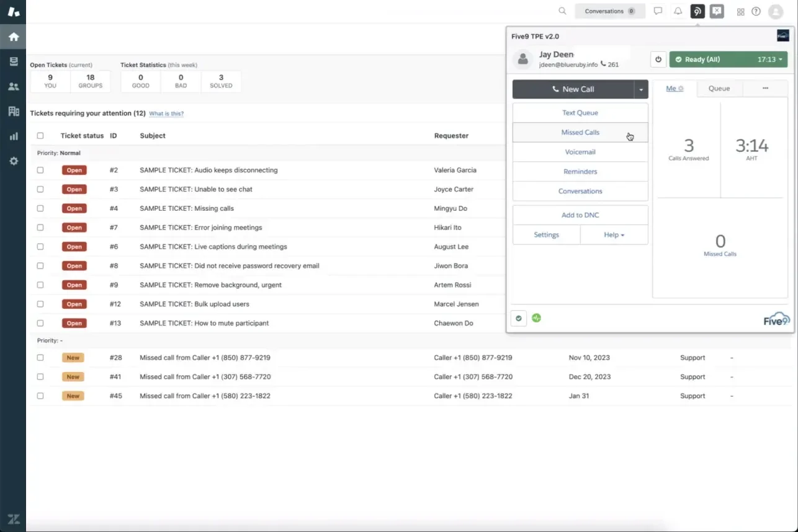Click the Zendesk products grid icon
798x532 pixels.
(x=740, y=11)
